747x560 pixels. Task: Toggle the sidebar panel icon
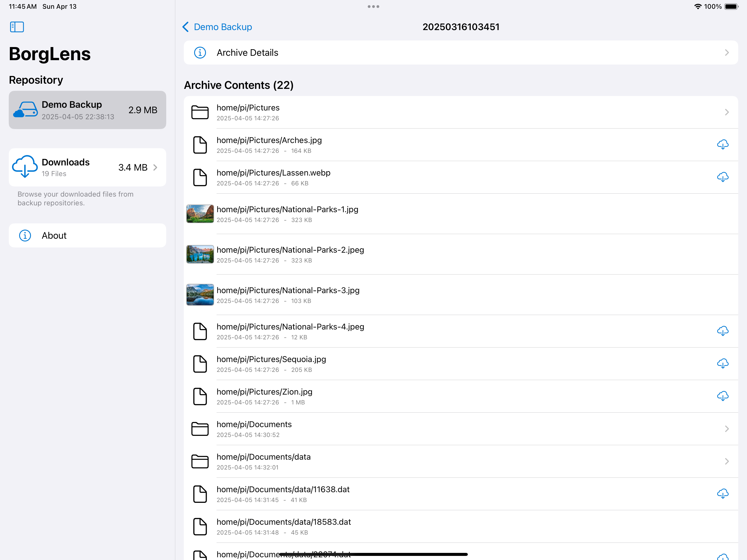pyautogui.click(x=17, y=27)
